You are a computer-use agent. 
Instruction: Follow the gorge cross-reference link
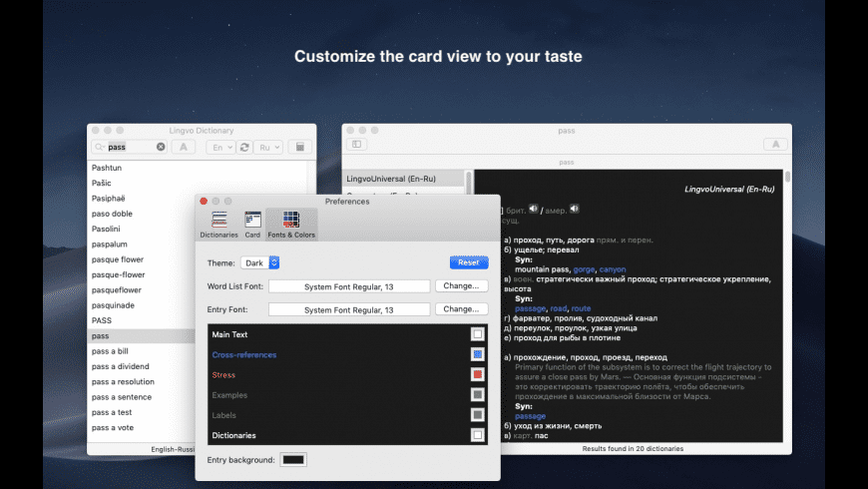tap(584, 269)
